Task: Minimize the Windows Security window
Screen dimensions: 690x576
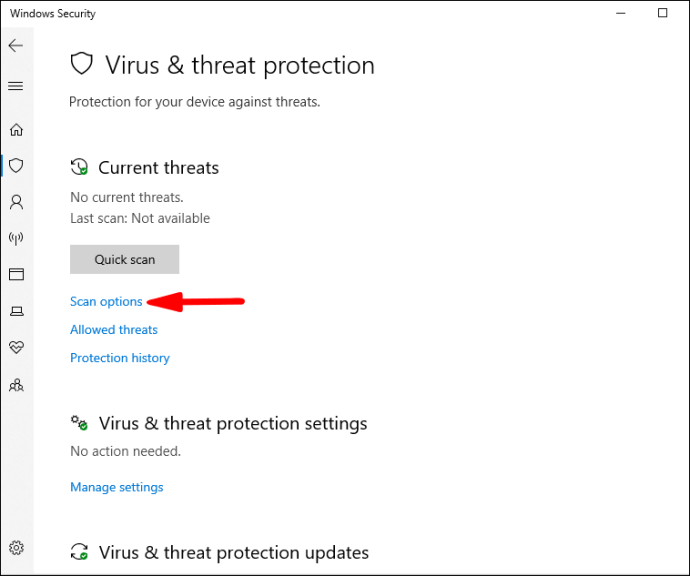Action: click(x=621, y=13)
